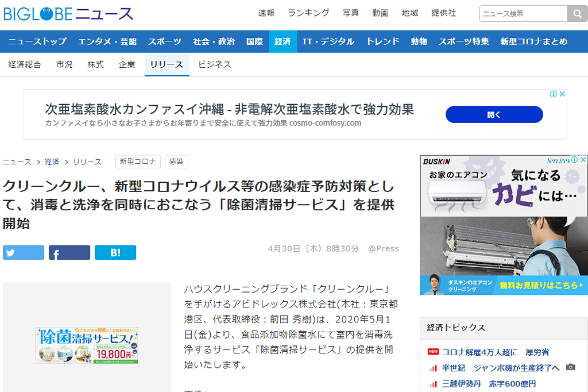The width and height of the screenshot is (588, 392).
Task: Click the @Press source label
Action: (383, 248)
